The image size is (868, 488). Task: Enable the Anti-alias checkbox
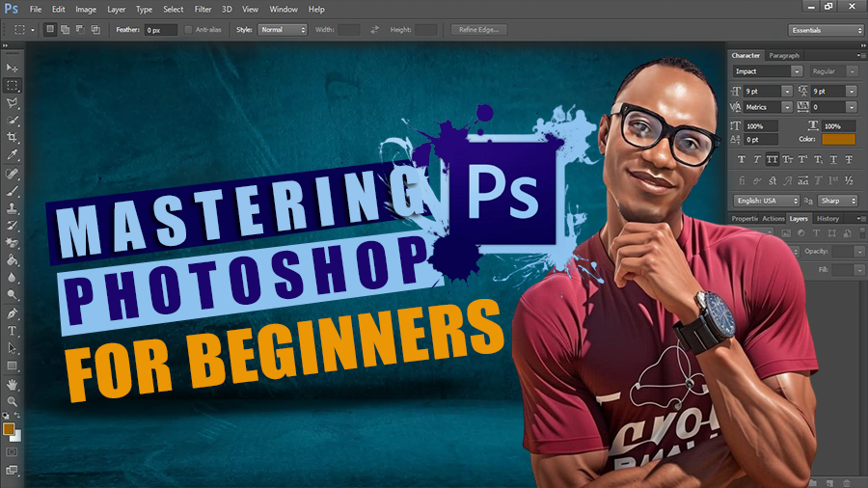188,30
